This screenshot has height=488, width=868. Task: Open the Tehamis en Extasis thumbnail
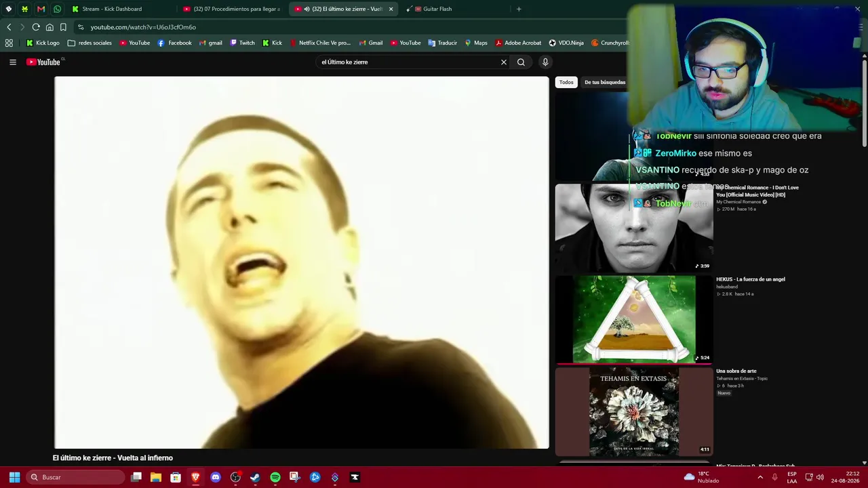point(634,411)
